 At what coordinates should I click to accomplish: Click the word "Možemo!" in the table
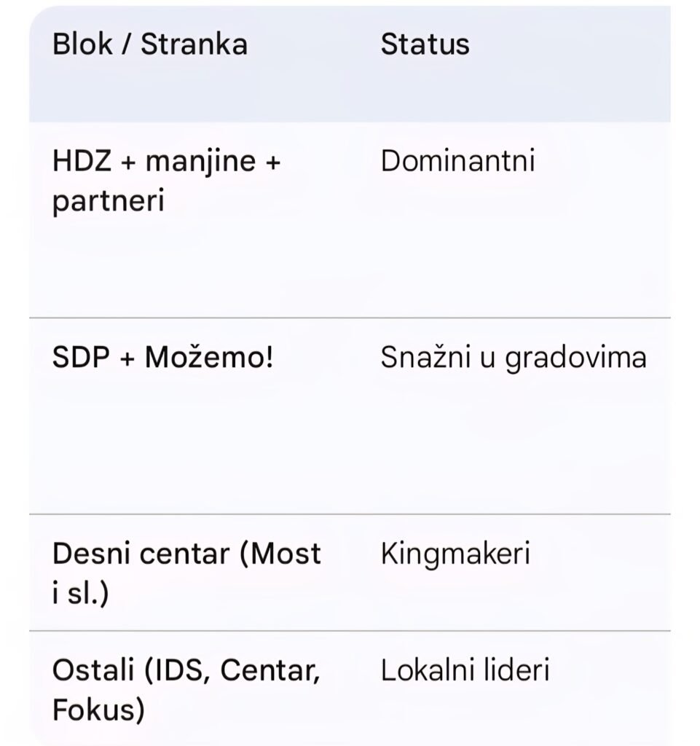coord(209,358)
